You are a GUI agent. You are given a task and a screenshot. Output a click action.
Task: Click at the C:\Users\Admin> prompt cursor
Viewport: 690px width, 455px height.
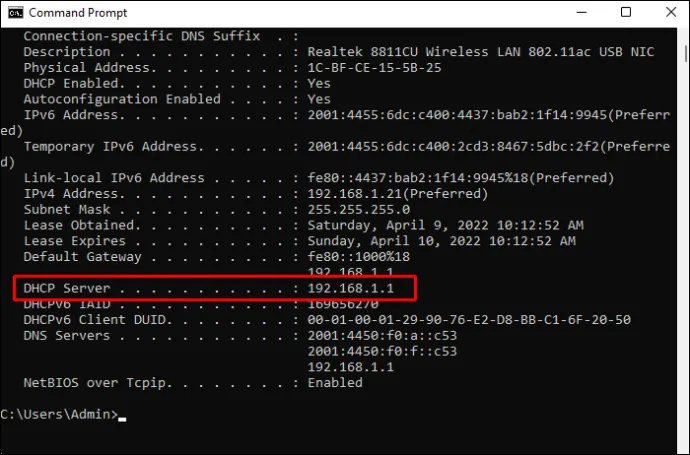coord(122,419)
